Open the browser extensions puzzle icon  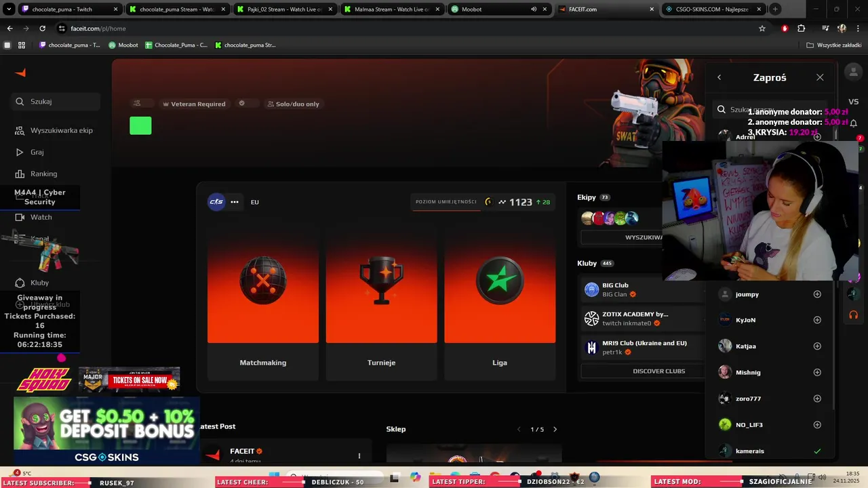(802, 28)
